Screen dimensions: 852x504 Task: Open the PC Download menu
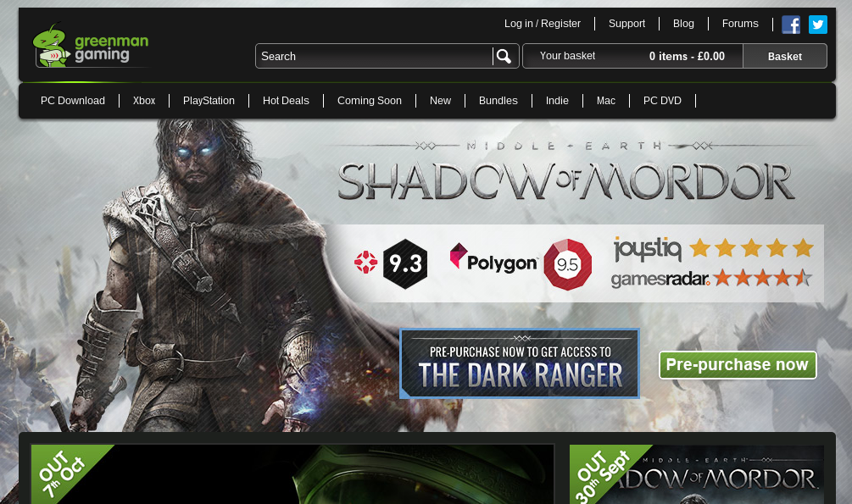(x=73, y=101)
